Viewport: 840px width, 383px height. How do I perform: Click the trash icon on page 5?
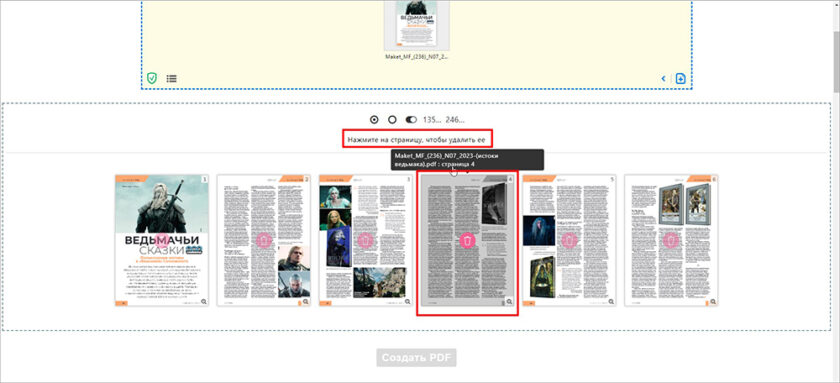coord(569,241)
